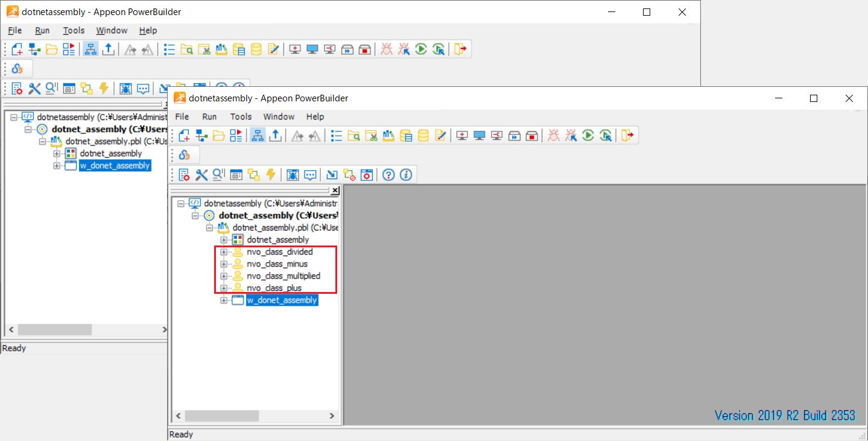Expand the w_donet_assembly tree node
Screen dimensions: 868x441
tap(224, 300)
